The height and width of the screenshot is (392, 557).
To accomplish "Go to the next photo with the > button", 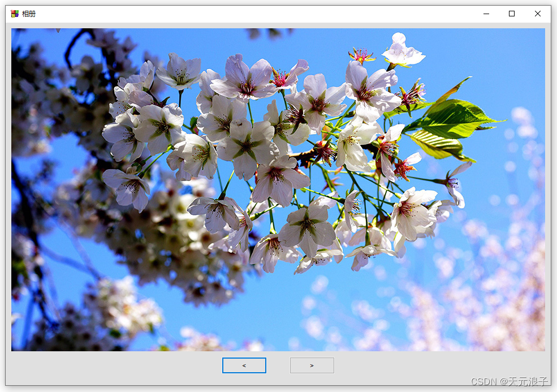I will coord(312,365).
